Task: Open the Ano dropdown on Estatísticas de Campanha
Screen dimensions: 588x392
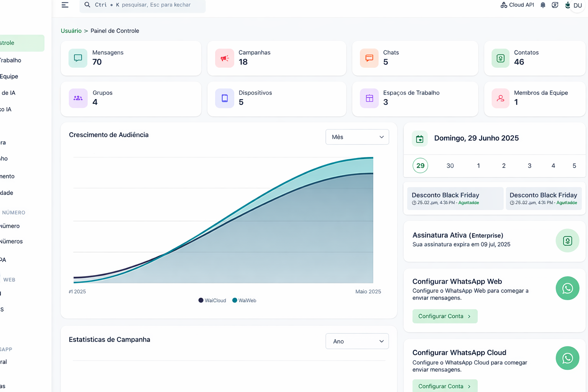Action: click(x=357, y=341)
